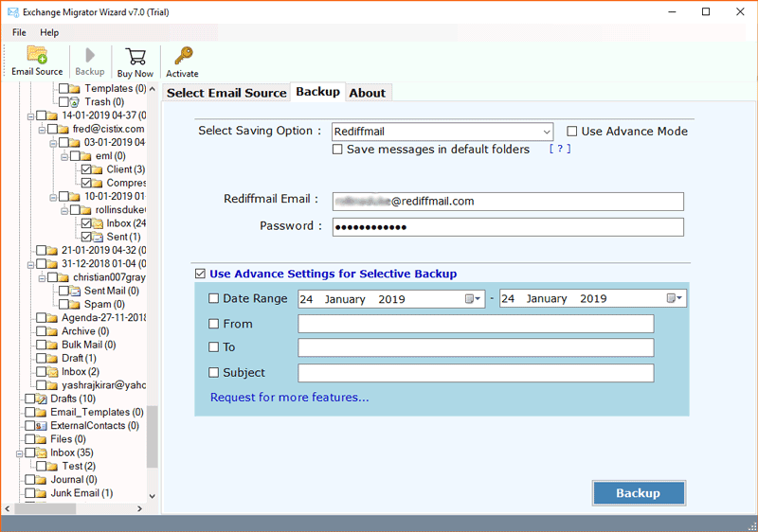The image size is (758, 532).
Task: Open Request for more features link
Action: coord(290,398)
